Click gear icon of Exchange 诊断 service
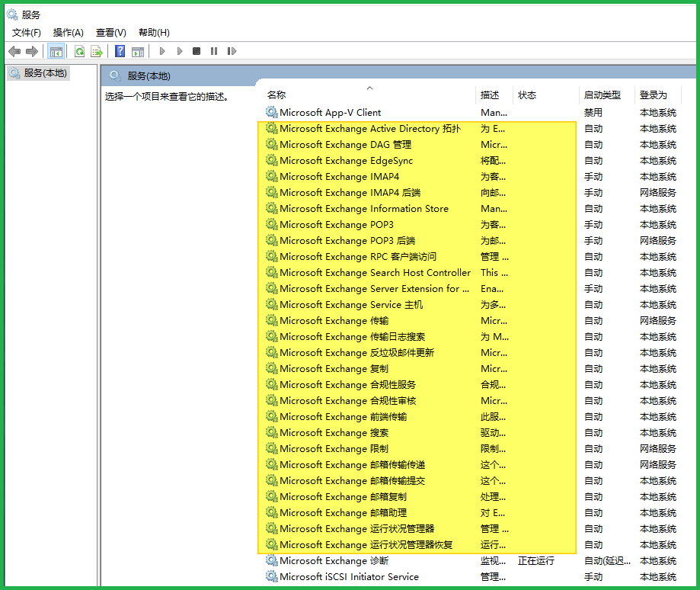Image resolution: width=700 pixels, height=590 pixels. [x=271, y=560]
